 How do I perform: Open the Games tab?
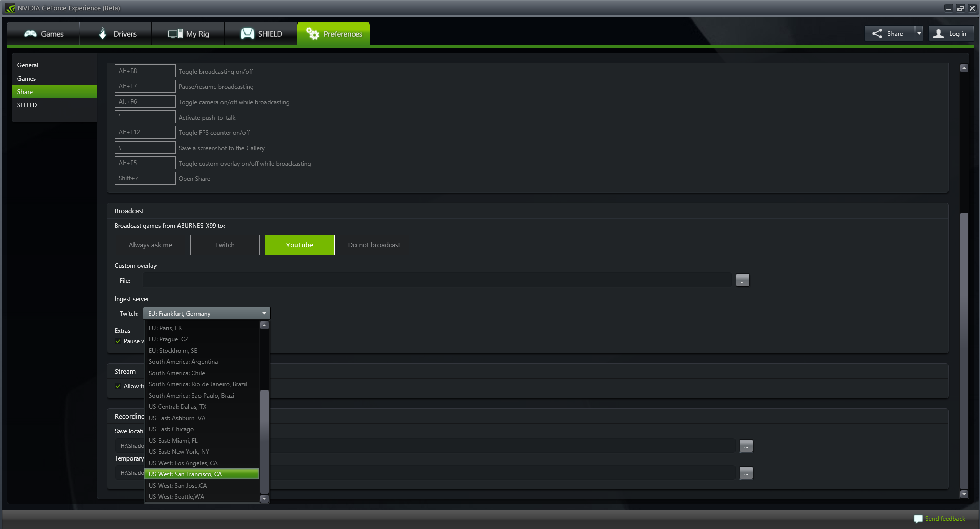(x=43, y=34)
